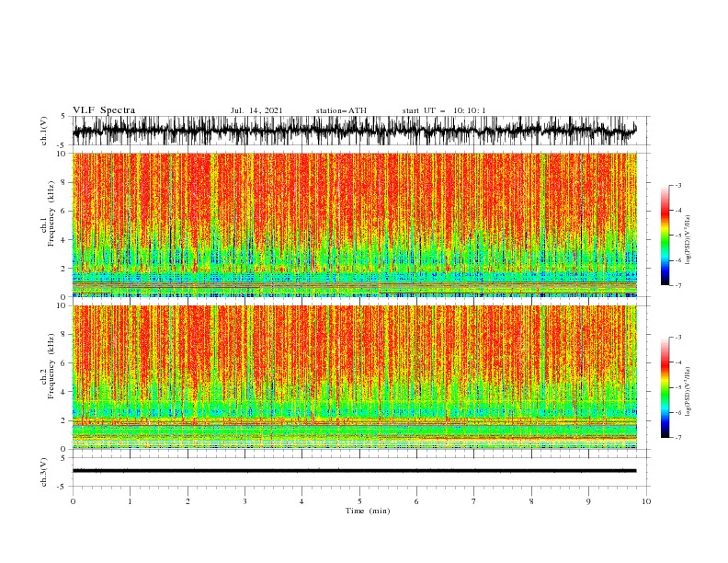728x563 pixels.
Task: Click the ch.2 spectrogram panel
Action: (x=355, y=377)
